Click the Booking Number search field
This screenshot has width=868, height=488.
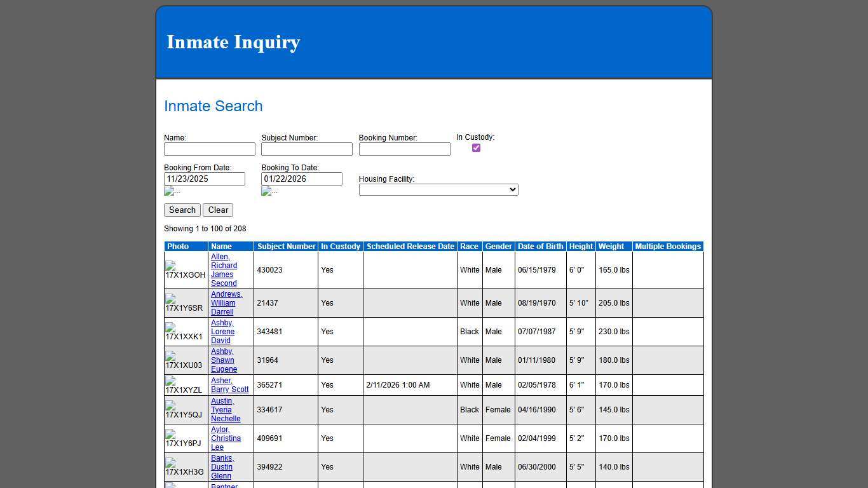[x=404, y=149]
